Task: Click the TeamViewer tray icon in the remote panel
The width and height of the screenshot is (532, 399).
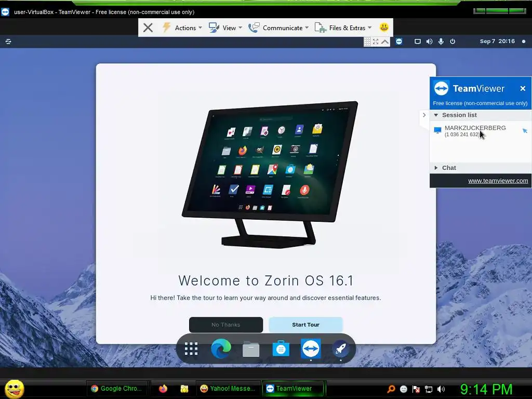Action: point(399,42)
